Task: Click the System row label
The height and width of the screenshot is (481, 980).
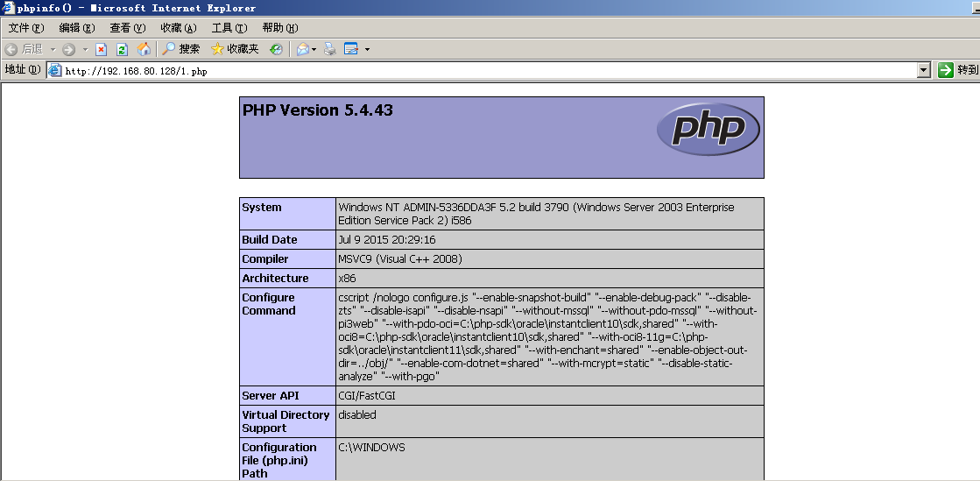Action: 288,214
